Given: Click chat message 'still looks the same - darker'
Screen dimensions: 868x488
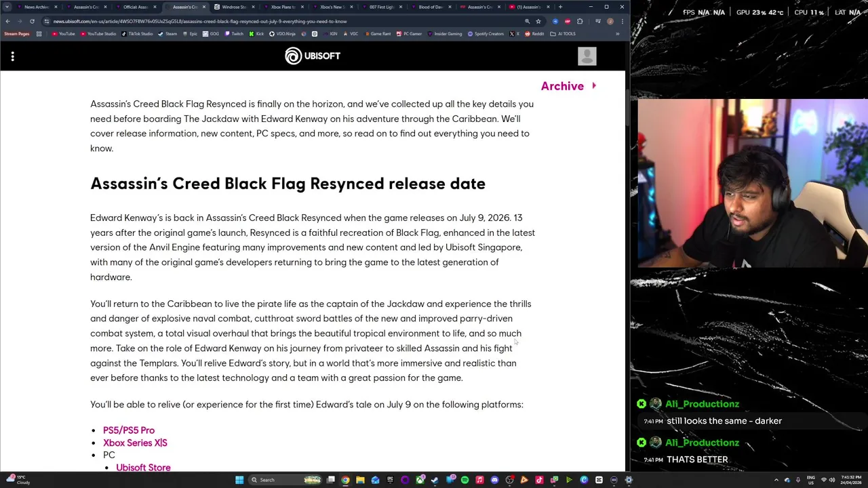Looking at the screenshot, I should tap(724, 421).
